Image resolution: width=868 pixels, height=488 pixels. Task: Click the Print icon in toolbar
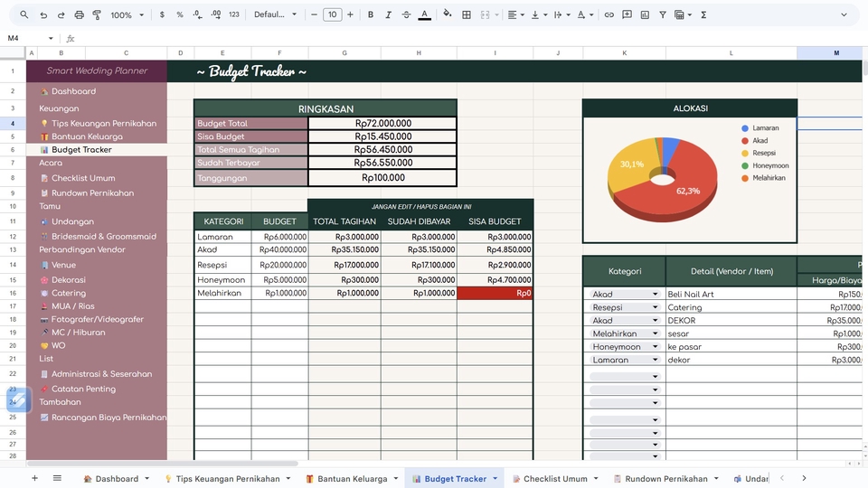coord(80,14)
